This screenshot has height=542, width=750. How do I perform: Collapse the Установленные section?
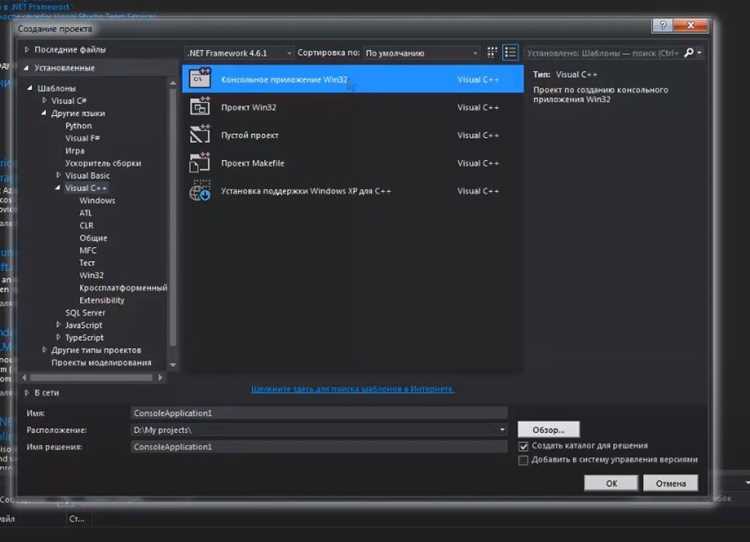tap(27, 68)
